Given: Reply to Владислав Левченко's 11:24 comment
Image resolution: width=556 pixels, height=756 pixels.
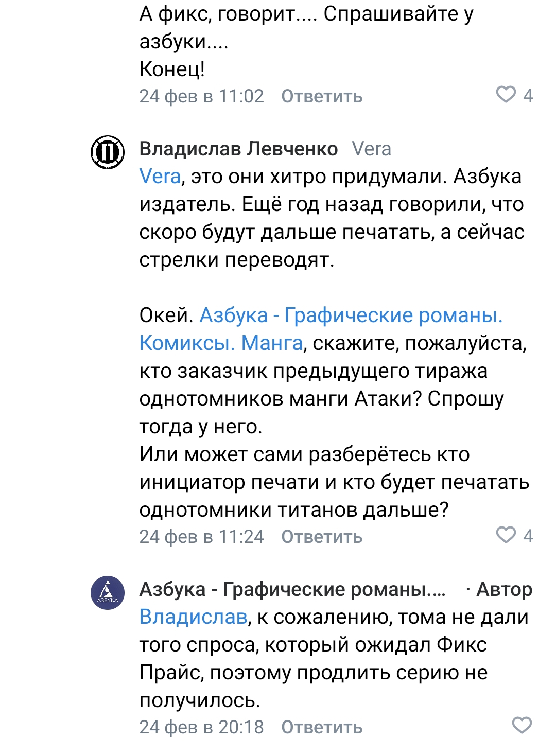Looking at the screenshot, I should click(x=322, y=537).
